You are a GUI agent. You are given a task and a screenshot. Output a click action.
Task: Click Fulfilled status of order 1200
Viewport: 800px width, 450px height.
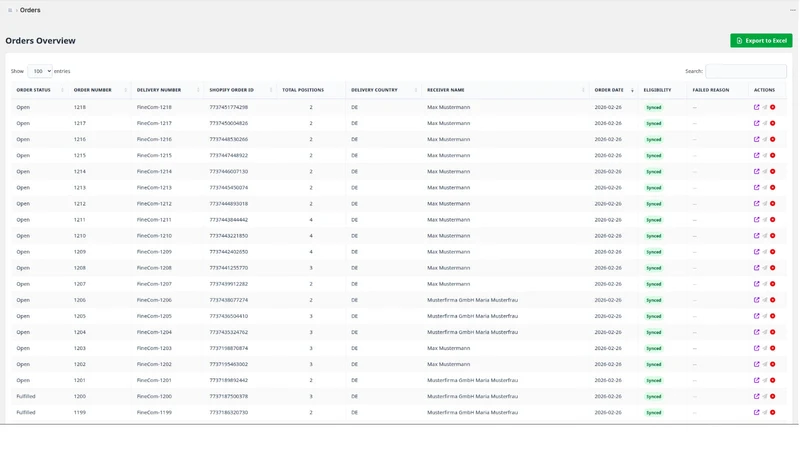(26, 396)
